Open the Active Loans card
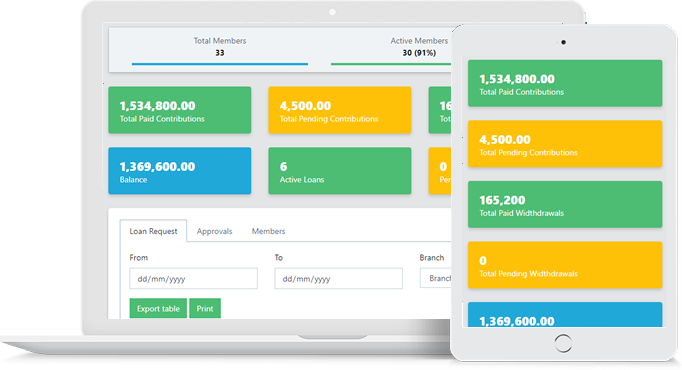Screen dimensions: 682x370 click(340, 171)
